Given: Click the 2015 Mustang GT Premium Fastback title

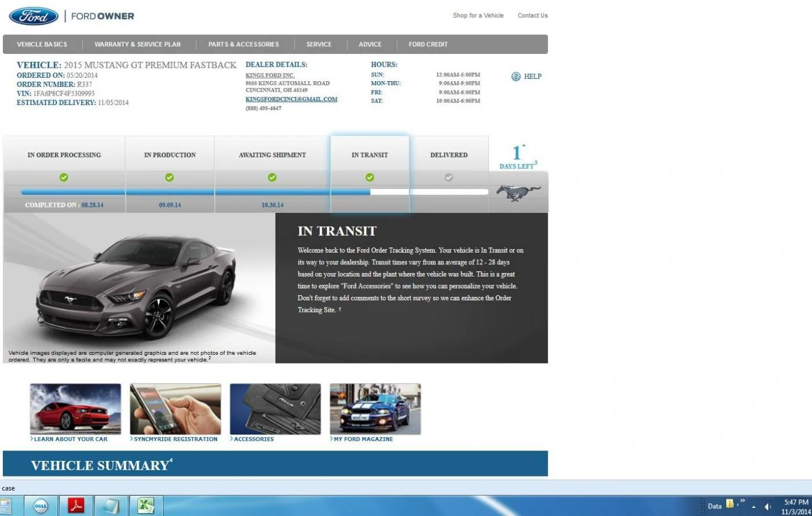Looking at the screenshot, I should coord(150,65).
